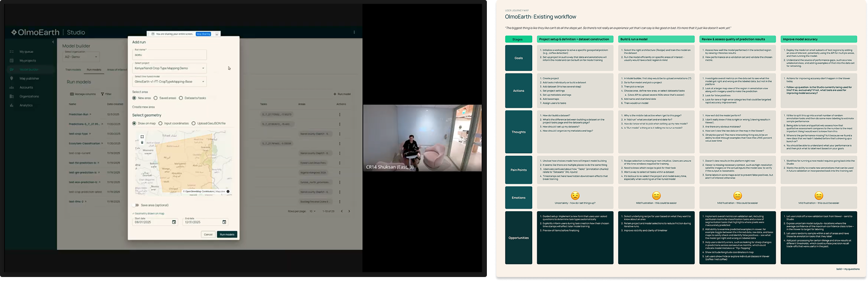
Task: Click the Name column header
Action: [72, 104]
